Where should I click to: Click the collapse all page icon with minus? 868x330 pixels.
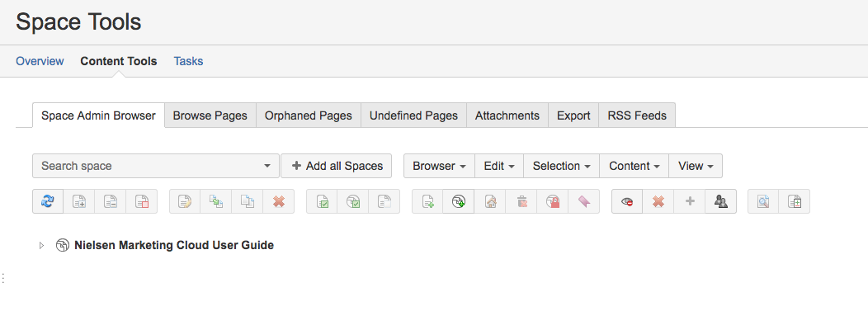(111, 201)
